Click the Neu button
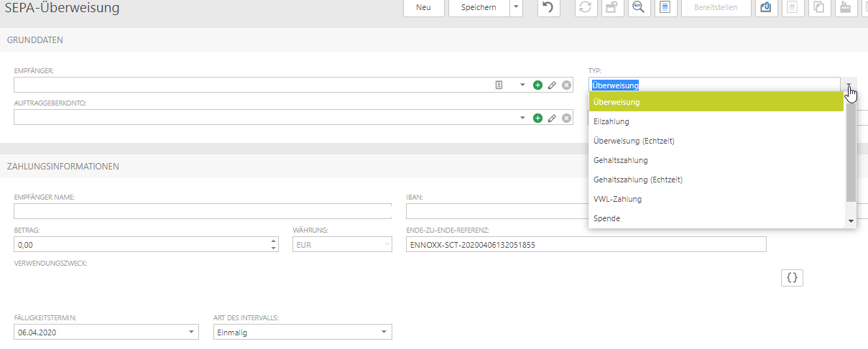Screen dimensions: 868x349 (x=423, y=7)
